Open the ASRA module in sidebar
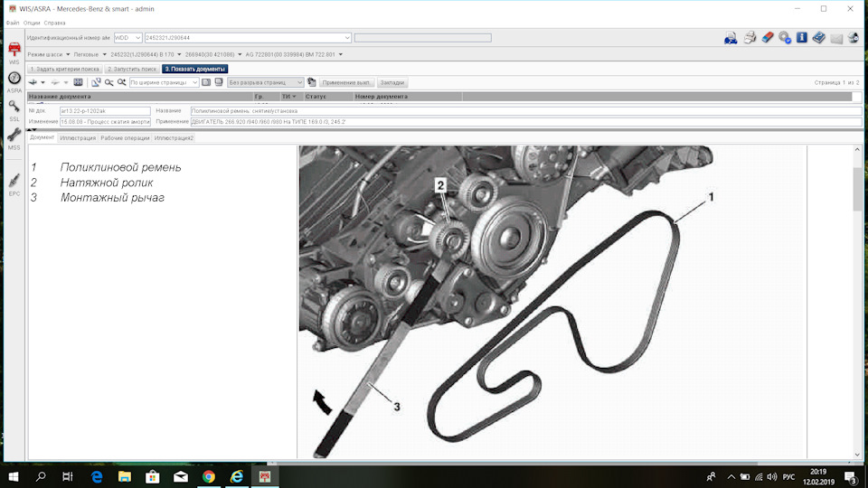This screenshot has width=868, height=488. pos(14,82)
